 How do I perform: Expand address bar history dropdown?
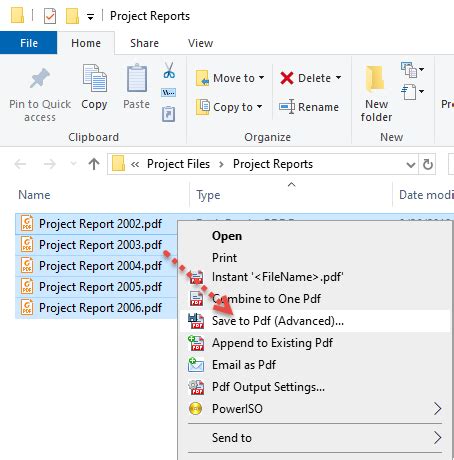(x=411, y=165)
